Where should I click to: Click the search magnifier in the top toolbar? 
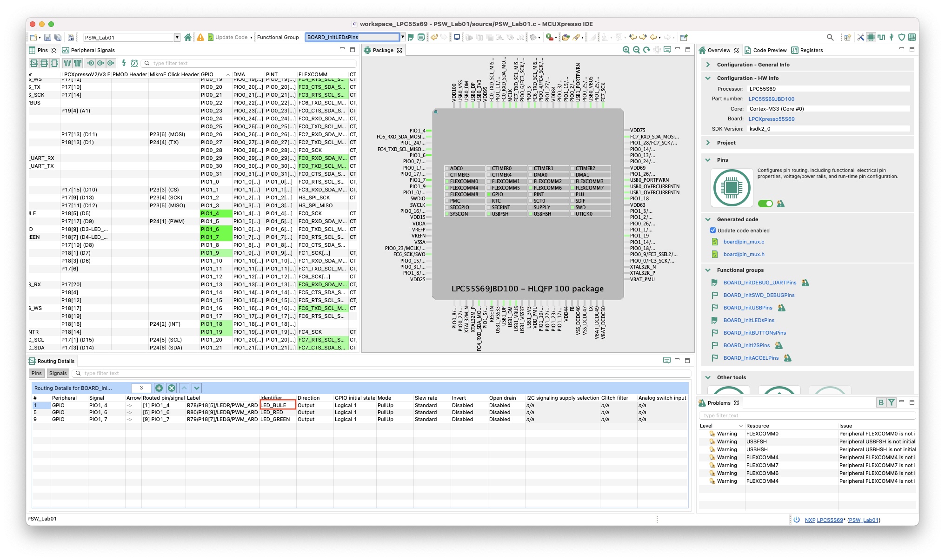(830, 37)
